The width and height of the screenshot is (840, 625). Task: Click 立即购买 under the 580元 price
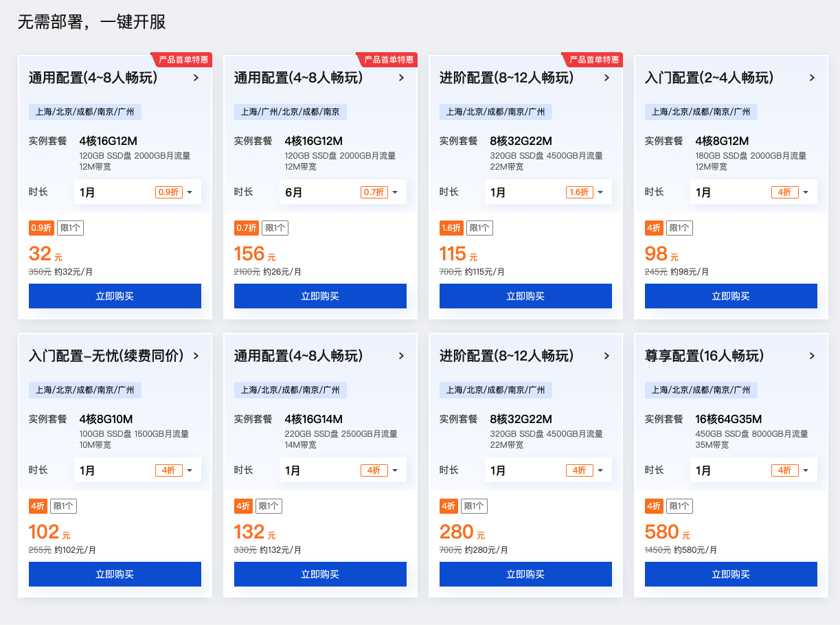pos(731,574)
